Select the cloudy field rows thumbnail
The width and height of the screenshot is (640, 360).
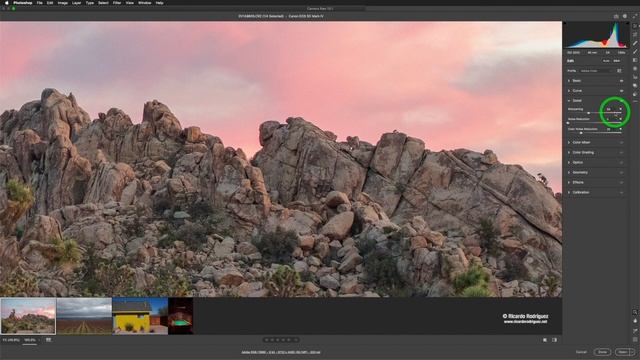[x=84, y=316]
